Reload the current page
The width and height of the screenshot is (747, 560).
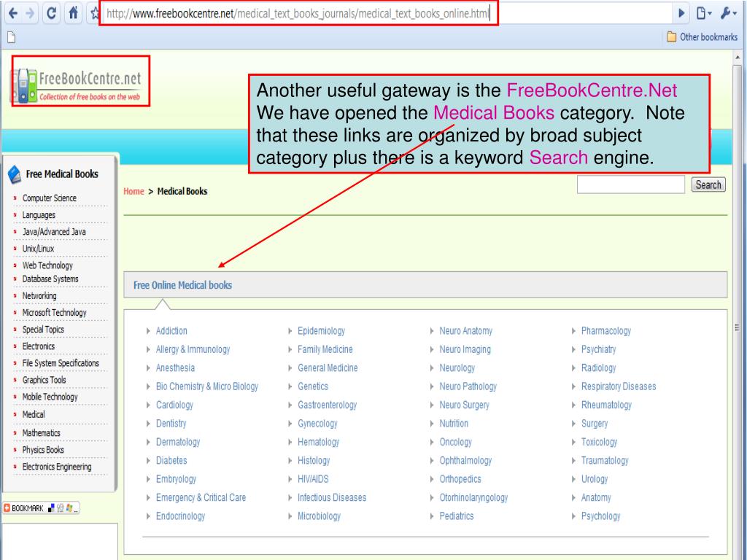tap(53, 12)
